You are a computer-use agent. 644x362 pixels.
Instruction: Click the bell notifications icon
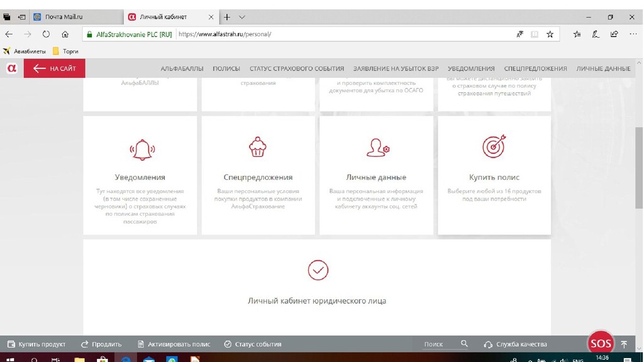coord(142,150)
